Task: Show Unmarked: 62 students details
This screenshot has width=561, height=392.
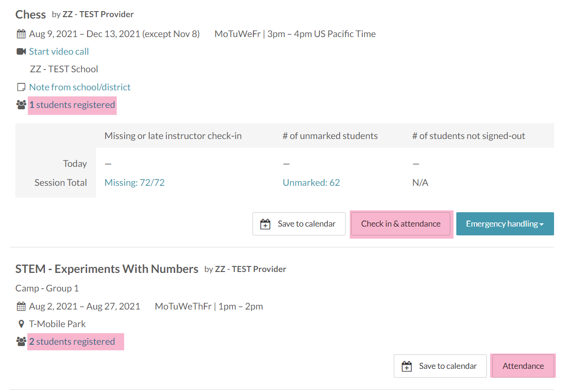Action: 311,183
